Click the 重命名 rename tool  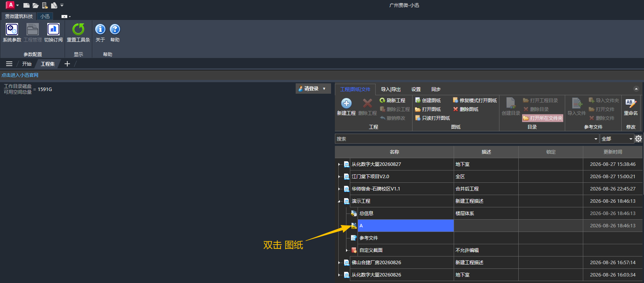pyautogui.click(x=631, y=107)
